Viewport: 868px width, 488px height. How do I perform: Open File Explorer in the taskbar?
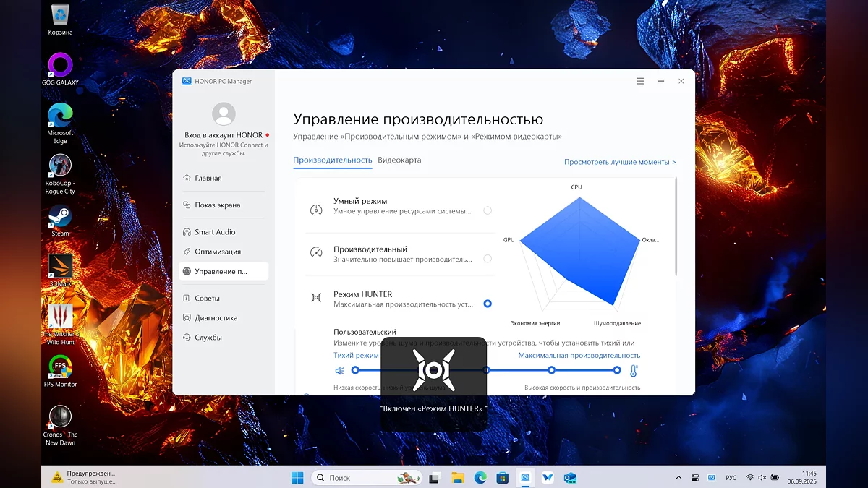(x=457, y=478)
